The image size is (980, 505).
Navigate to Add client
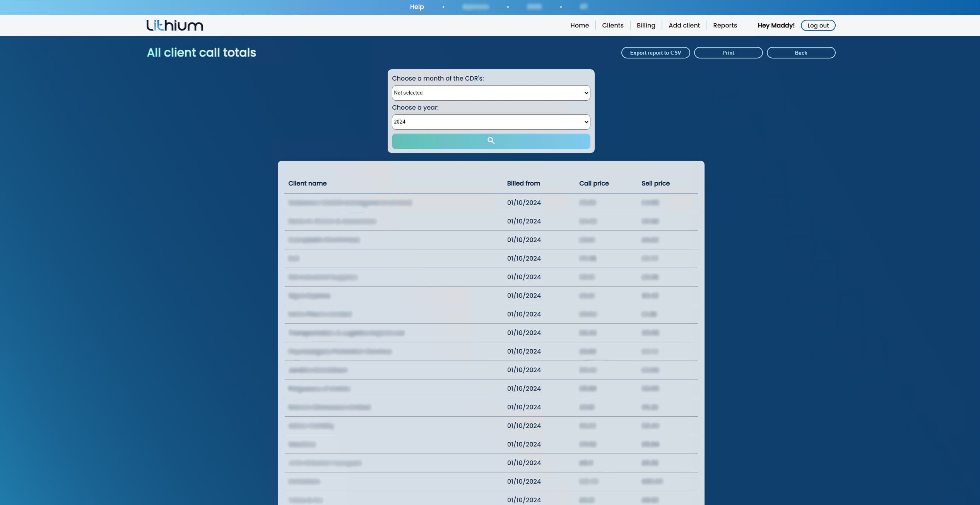[x=684, y=26]
